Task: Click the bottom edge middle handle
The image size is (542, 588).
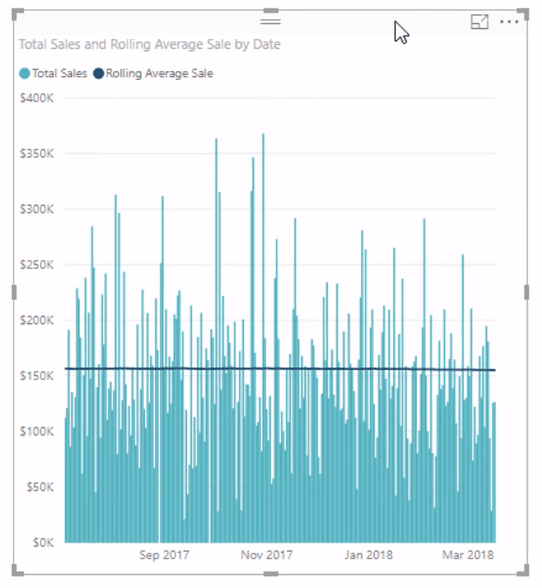Action: pos(271,573)
